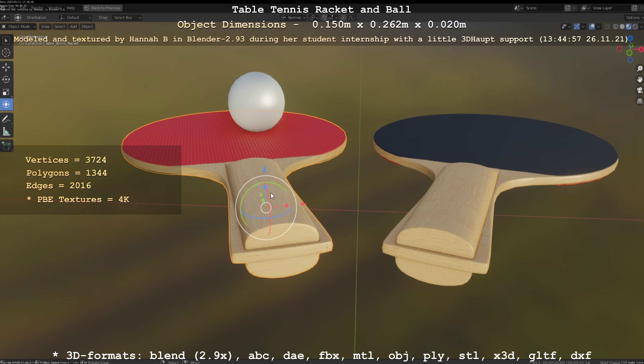Expand the gizmo options arrow
This screenshot has width=644, height=364.
pyautogui.click(x=583, y=26)
